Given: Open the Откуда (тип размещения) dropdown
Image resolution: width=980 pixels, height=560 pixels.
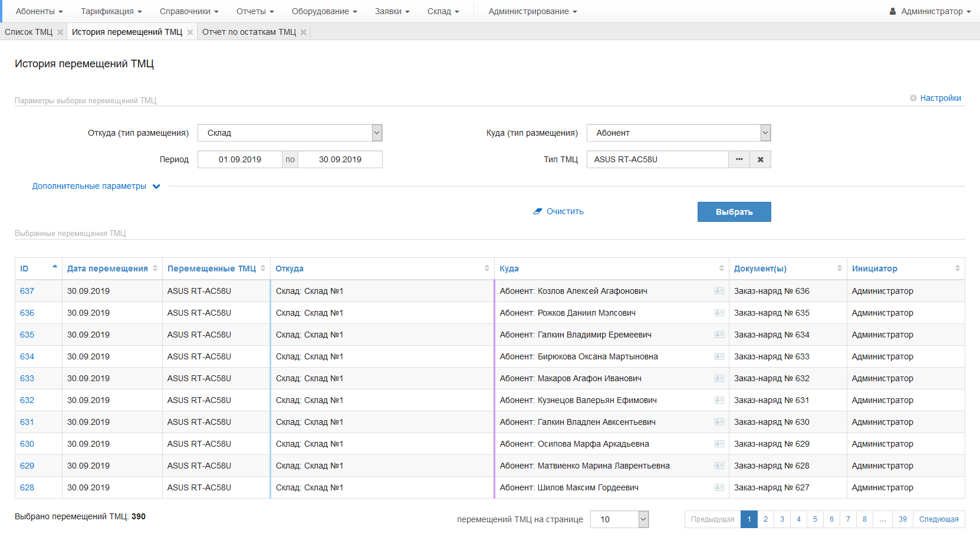Looking at the screenshot, I should click(x=290, y=133).
